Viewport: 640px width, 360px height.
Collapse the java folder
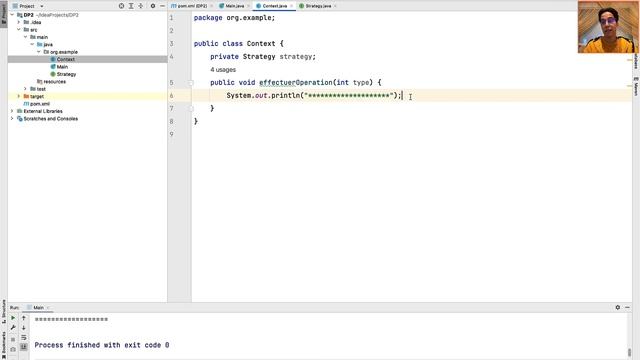32,44
